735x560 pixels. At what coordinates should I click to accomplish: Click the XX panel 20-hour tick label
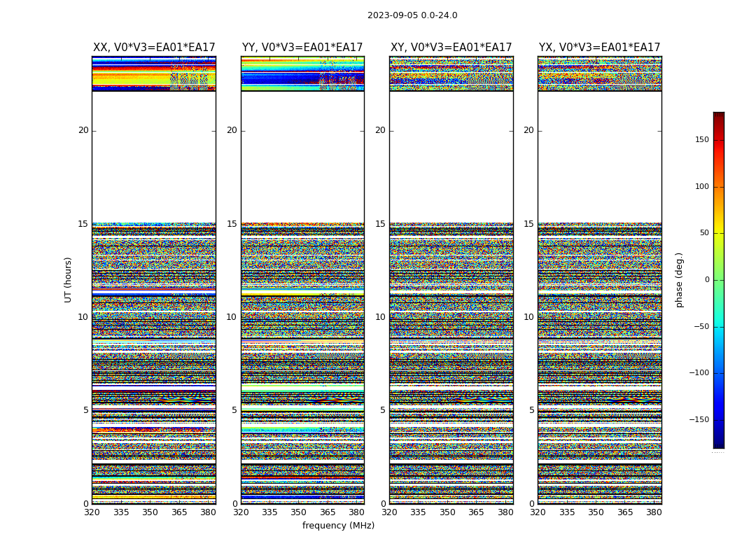point(83,130)
